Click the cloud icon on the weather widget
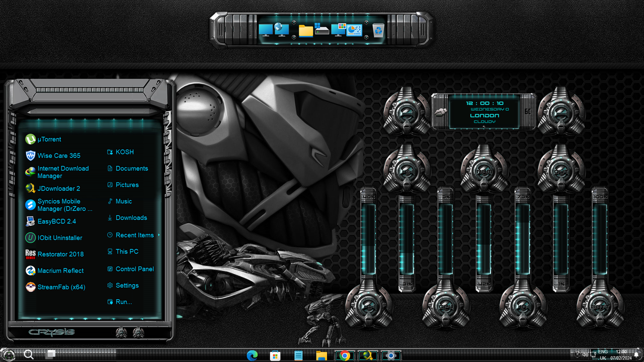 pyautogui.click(x=441, y=112)
